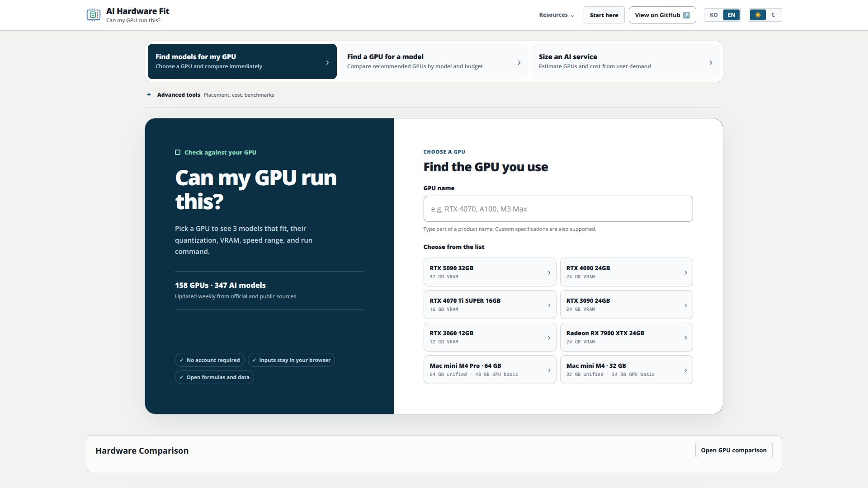The height and width of the screenshot is (488, 868).
Task: Click the plus icon beside Advanced tools
Action: pyautogui.click(x=149, y=94)
